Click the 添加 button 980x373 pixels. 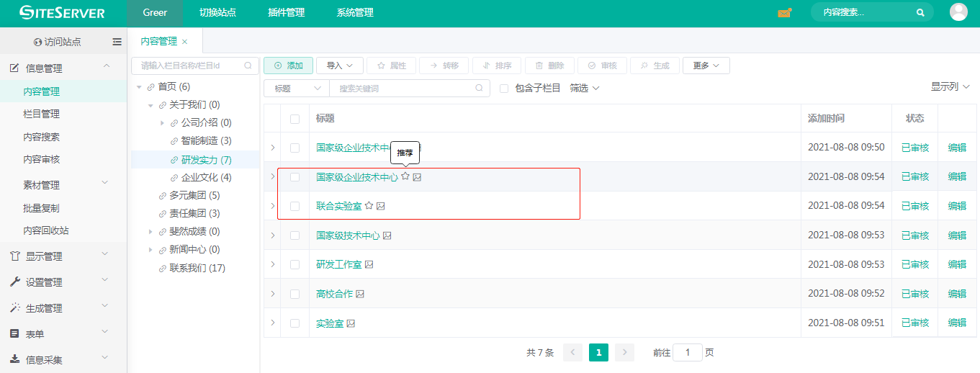coord(288,66)
